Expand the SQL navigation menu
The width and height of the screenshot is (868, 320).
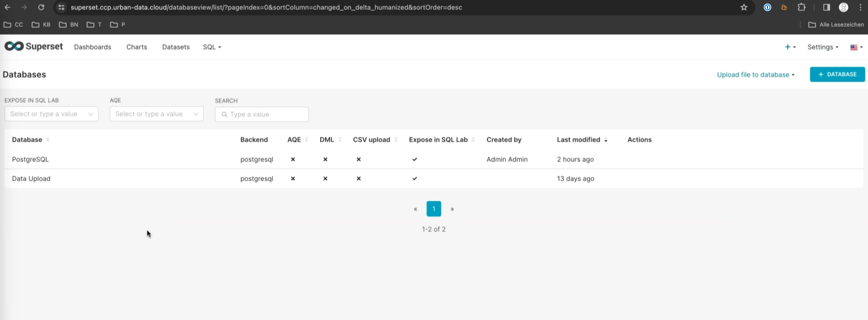point(212,47)
